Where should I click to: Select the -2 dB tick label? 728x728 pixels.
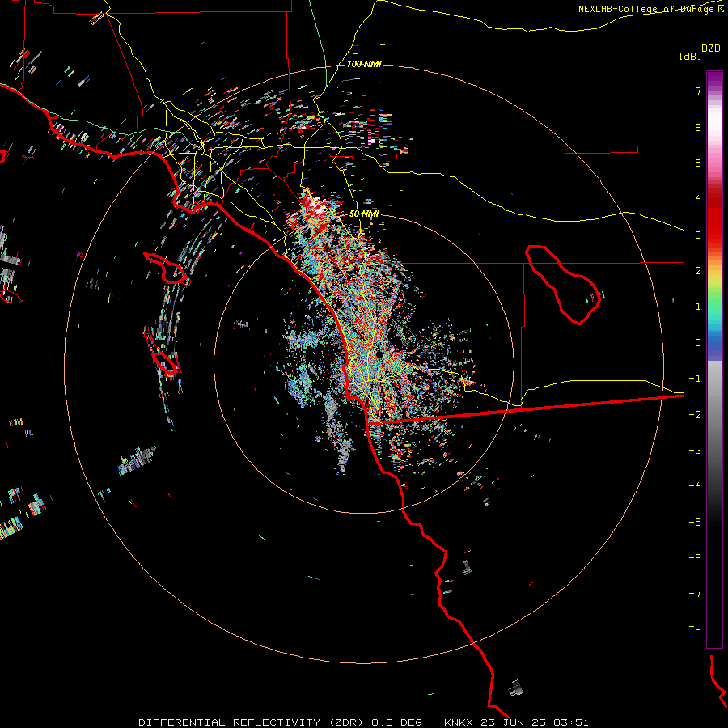click(x=695, y=415)
